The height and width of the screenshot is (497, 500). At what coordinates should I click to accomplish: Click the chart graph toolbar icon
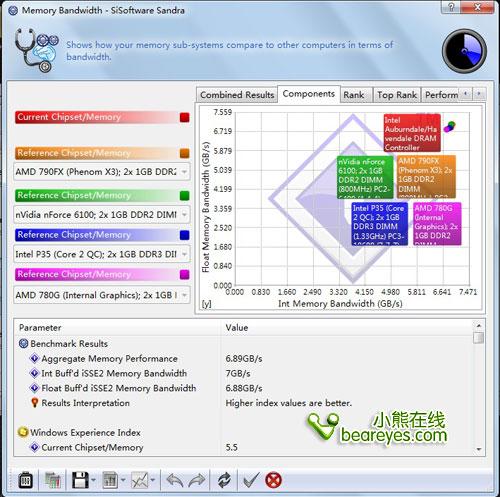pyautogui.click(x=140, y=480)
